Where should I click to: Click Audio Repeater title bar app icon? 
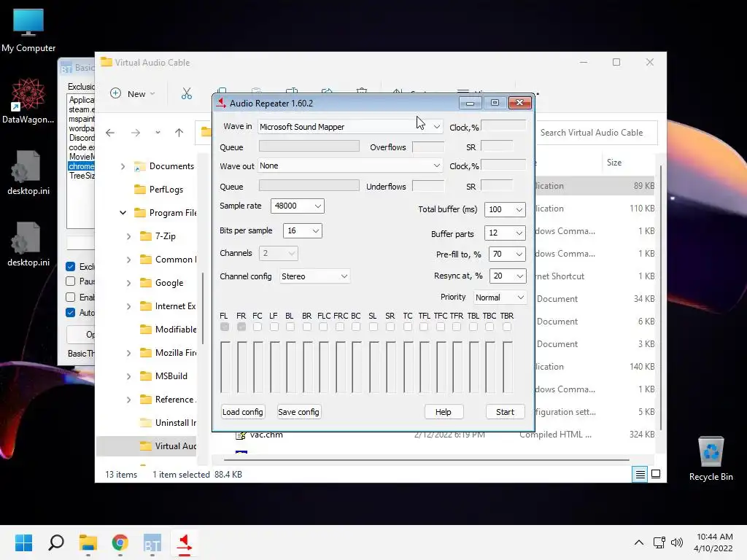coord(221,103)
